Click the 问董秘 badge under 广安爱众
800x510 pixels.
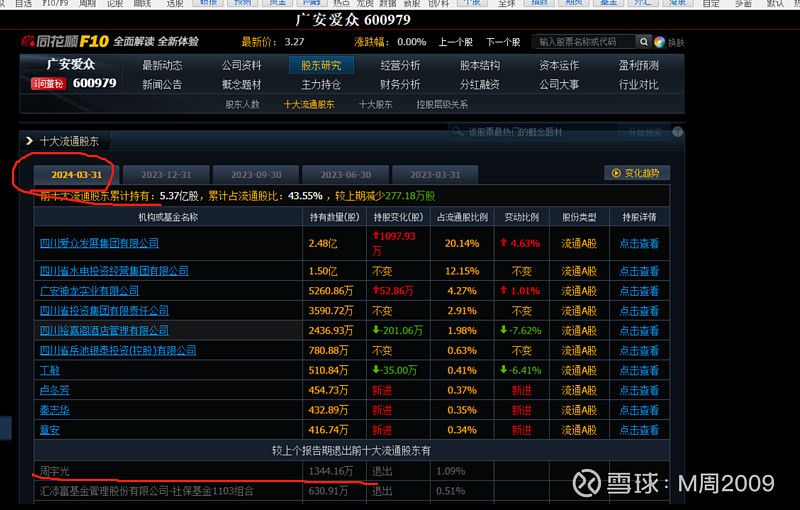click(47, 84)
